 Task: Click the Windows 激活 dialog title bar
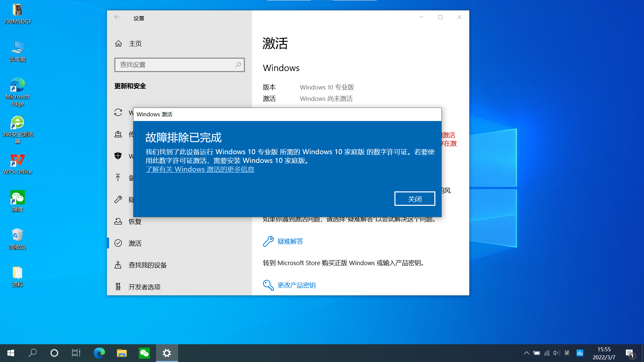coord(287,114)
